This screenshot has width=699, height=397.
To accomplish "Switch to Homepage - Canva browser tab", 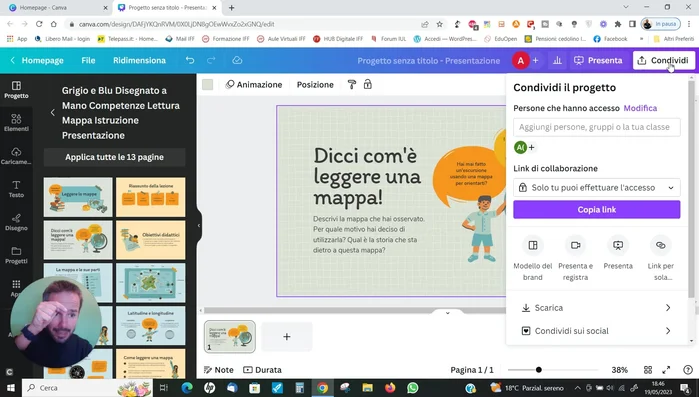I will click(x=59, y=8).
